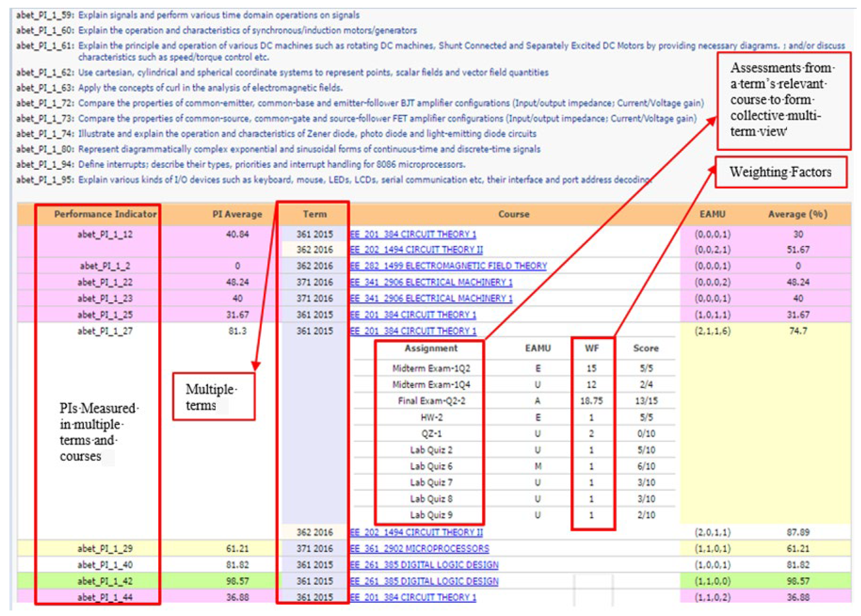Click the abet_PI_1_94 interrupts description

click(271, 165)
